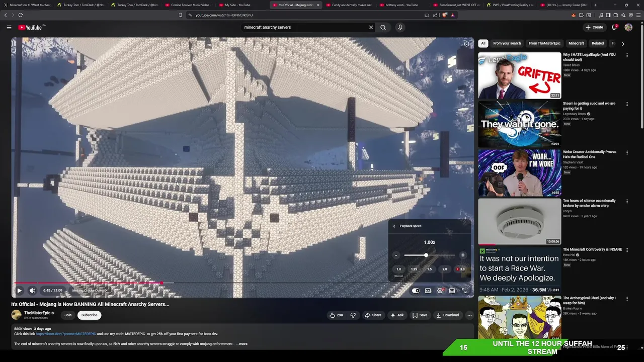This screenshot has width=644, height=362.
Task: Adjust the playback speed slider handle
Action: click(426, 255)
